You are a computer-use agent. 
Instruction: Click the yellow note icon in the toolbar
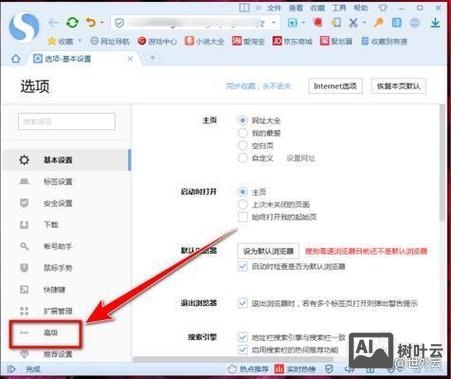pyautogui.click(x=336, y=23)
